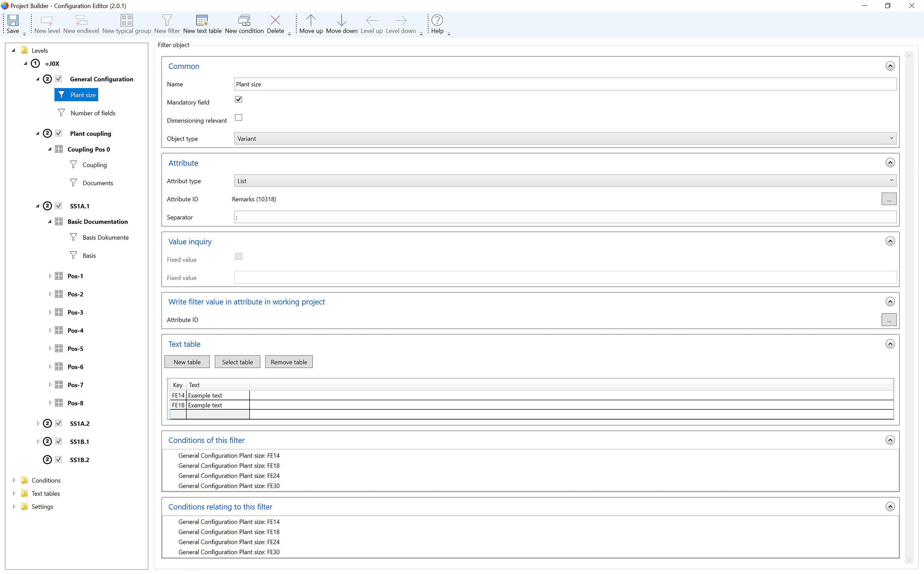This screenshot has height=574, width=924.
Task: Open the Help toolbar icon
Action: tap(437, 21)
